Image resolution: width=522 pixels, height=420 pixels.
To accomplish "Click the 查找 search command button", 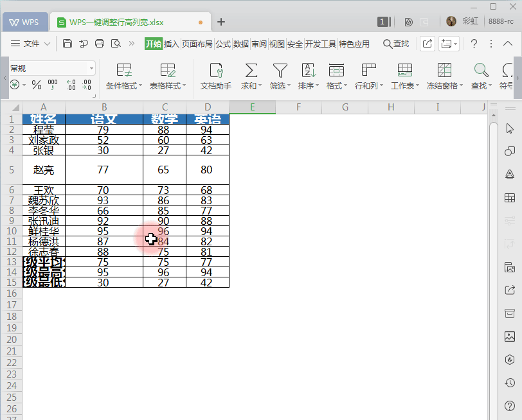I will click(x=396, y=44).
